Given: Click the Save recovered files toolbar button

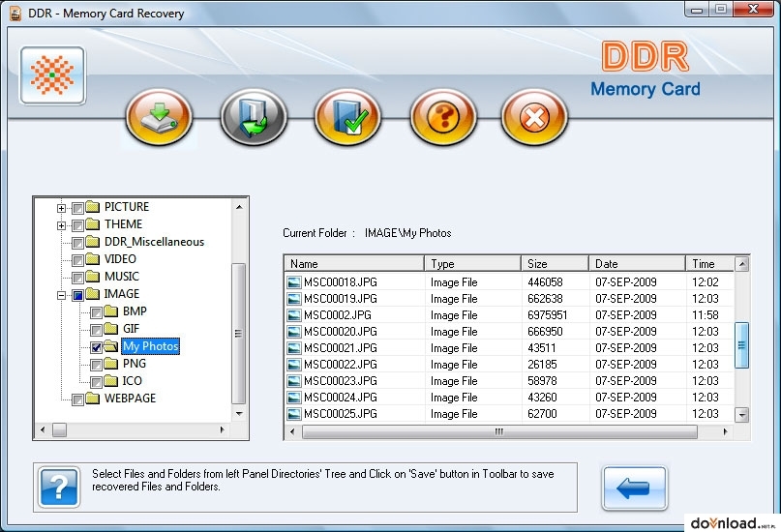Looking at the screenshot, I should 159,117.
